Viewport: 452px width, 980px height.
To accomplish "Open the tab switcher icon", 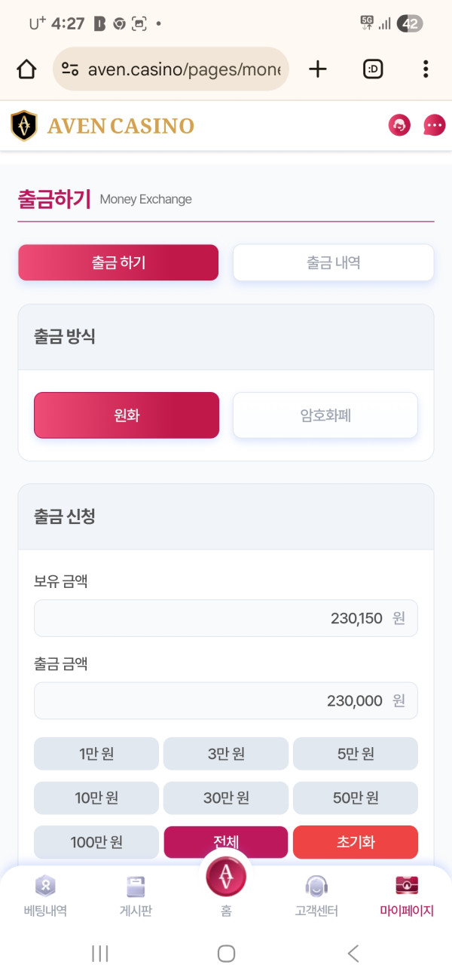I will (373, 69).
